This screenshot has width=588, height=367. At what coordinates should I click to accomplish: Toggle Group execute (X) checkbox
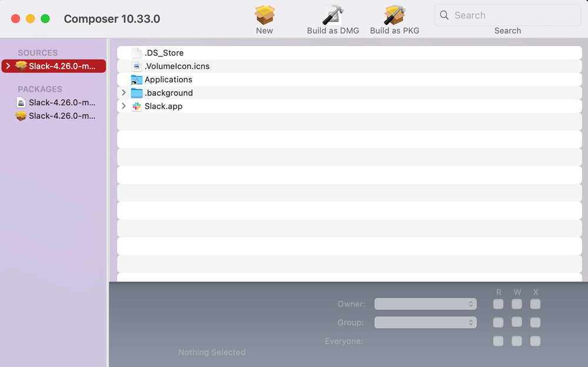pos(535,322)
